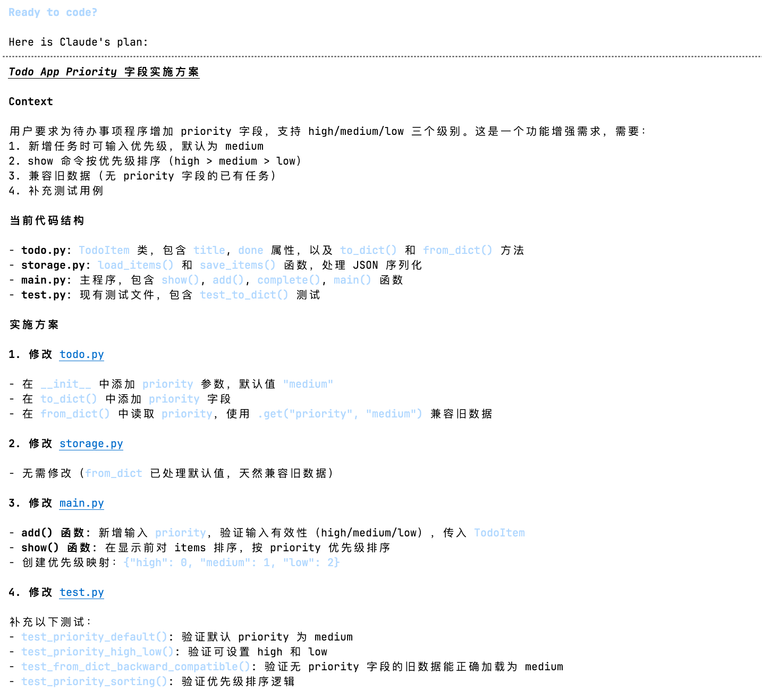Click the TodoItem code reference after todo.py
The height and width of the screenshot is (700, 762).
pos(104,250)
